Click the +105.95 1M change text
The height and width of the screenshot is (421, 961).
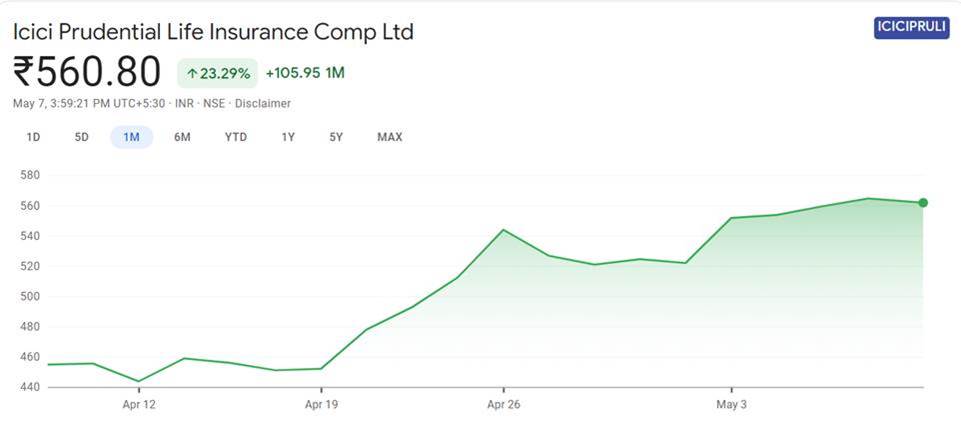305,74
